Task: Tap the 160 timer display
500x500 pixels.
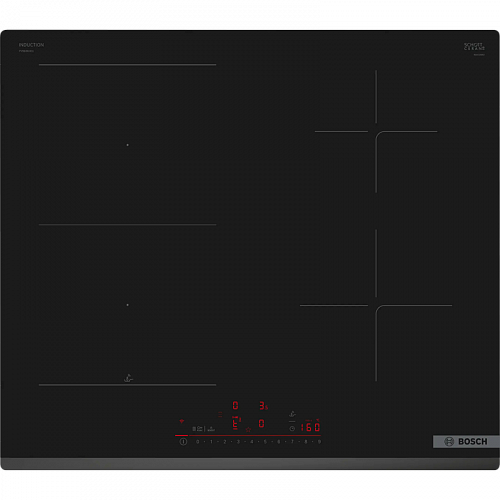Action: point(310,427)
